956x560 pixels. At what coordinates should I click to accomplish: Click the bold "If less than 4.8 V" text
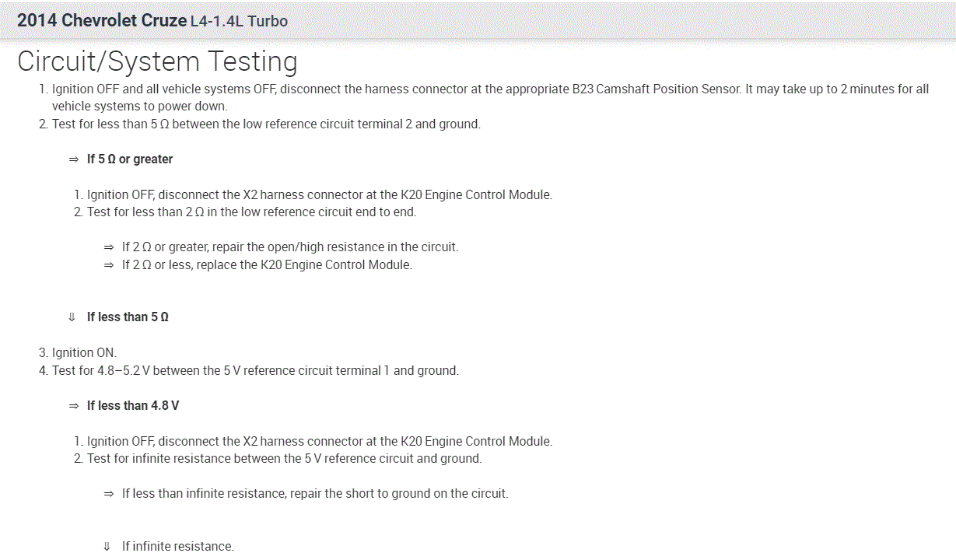coord(133,406)
